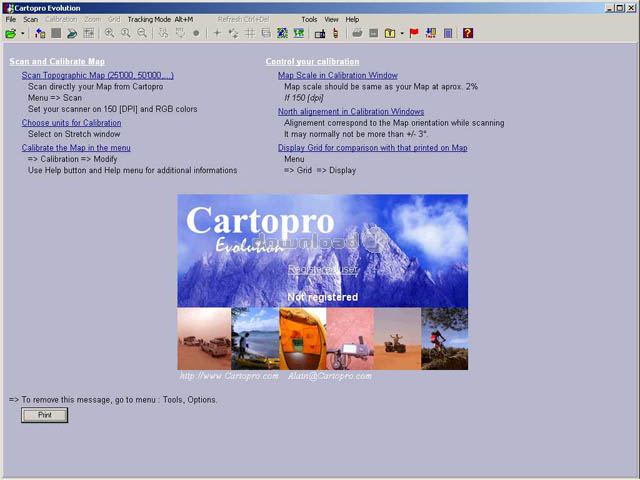Expand the arrow beside the open folder icon
Viewport: 640px width, 480px height.
click(23, 33)
